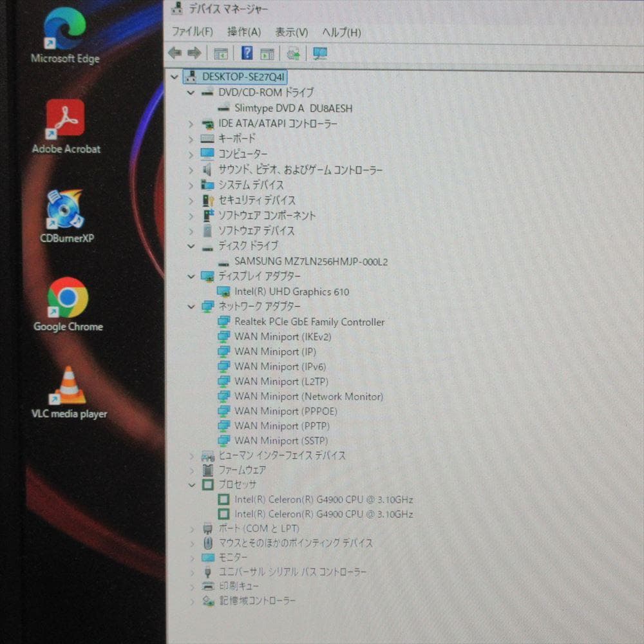
Task: Expand the プロセッサ section chevron
Action: (190, 485)
